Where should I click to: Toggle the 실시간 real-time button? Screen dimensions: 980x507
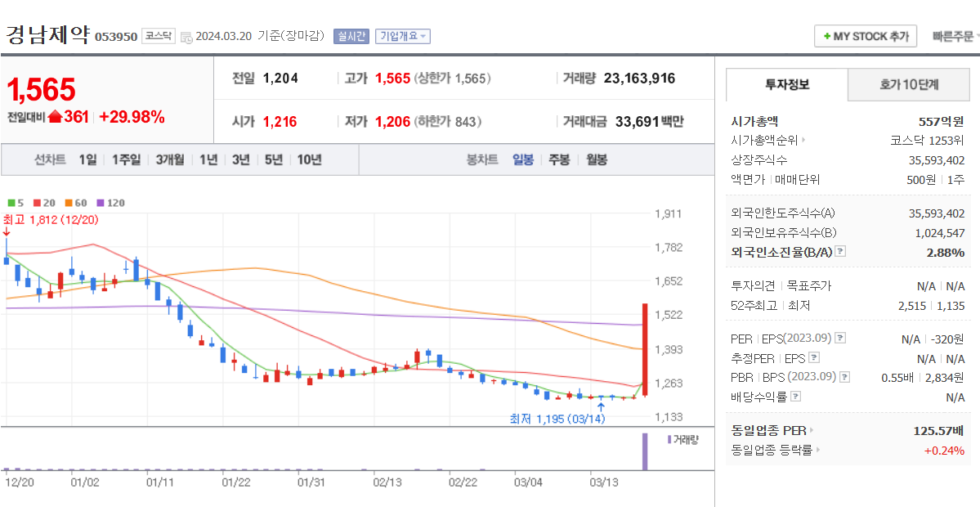coord(352,36)
